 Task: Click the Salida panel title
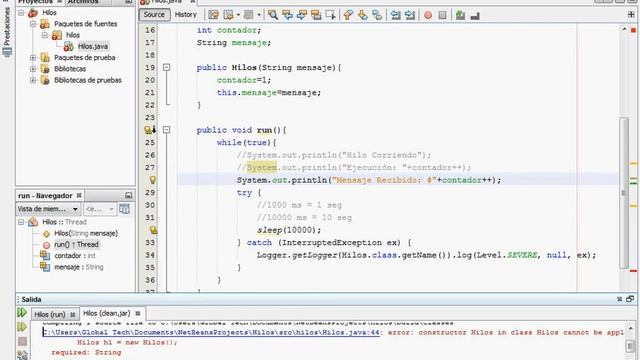click(x=31, y=300)
